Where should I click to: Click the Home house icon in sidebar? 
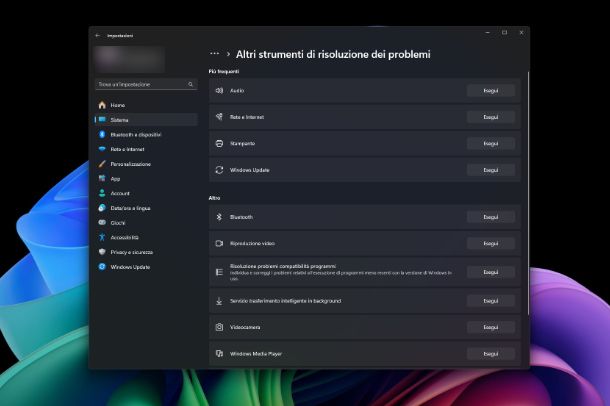102,105
